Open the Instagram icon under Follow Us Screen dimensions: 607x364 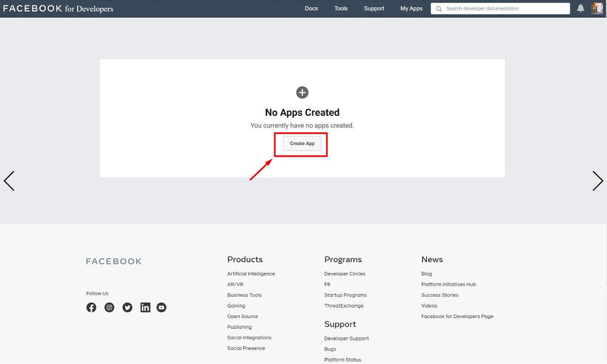[109, 308]
